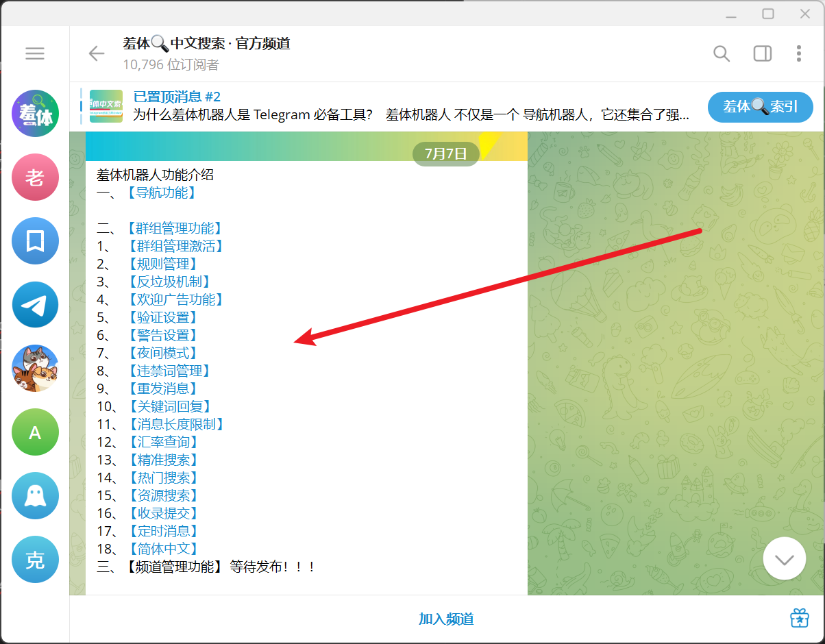Open the 【反垃圾机制】 link

click(168, 282)
